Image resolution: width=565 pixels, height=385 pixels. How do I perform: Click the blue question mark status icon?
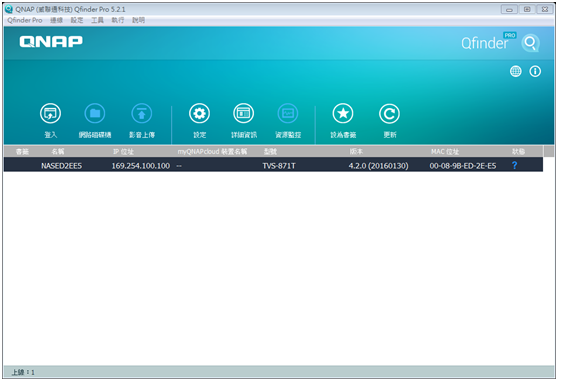point(515,165)
